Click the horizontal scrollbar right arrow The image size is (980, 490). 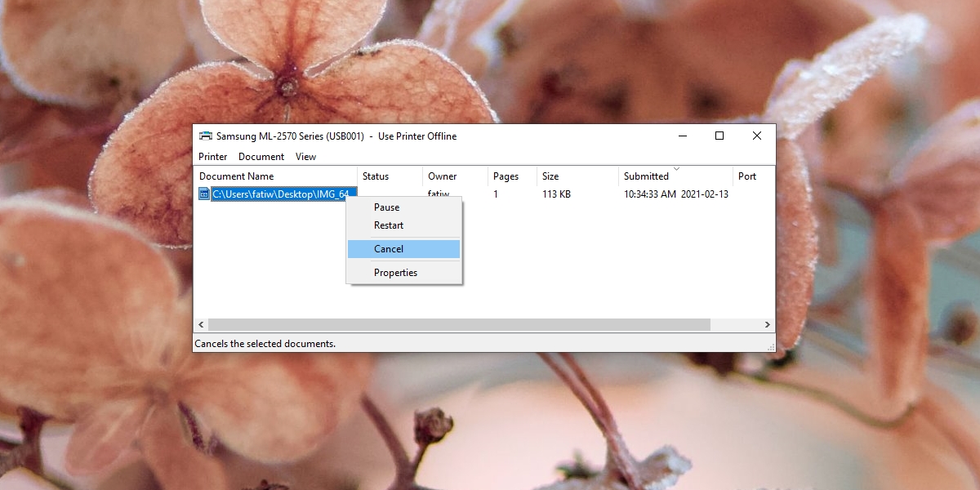pyautogui.click(x=767, y=325)
